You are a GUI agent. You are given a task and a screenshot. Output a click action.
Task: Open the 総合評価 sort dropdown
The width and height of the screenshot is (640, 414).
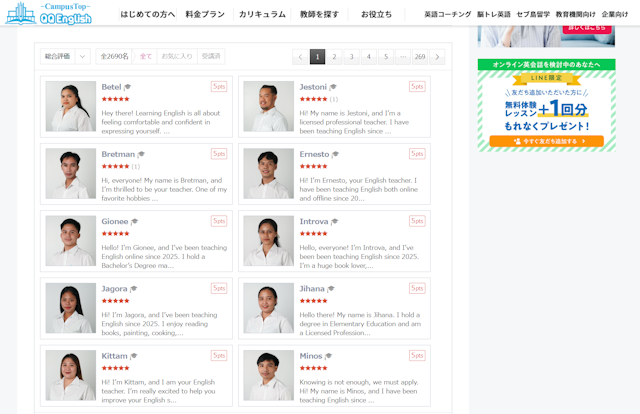(x=65, y=56)
